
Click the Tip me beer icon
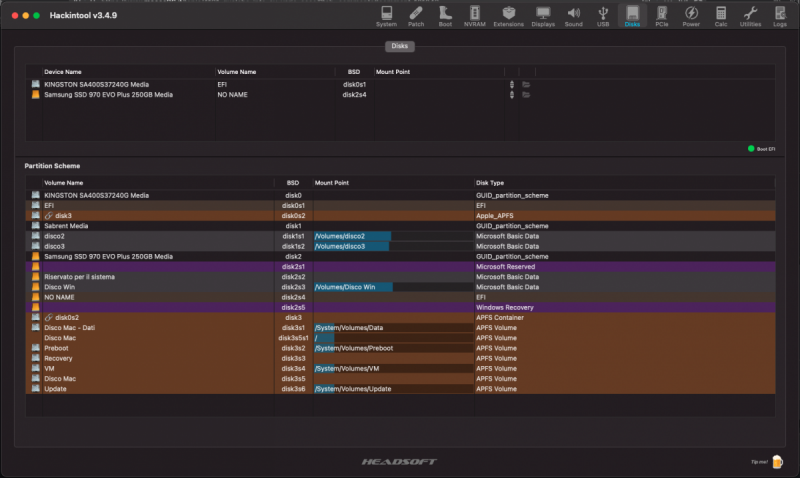coord(777,461)
